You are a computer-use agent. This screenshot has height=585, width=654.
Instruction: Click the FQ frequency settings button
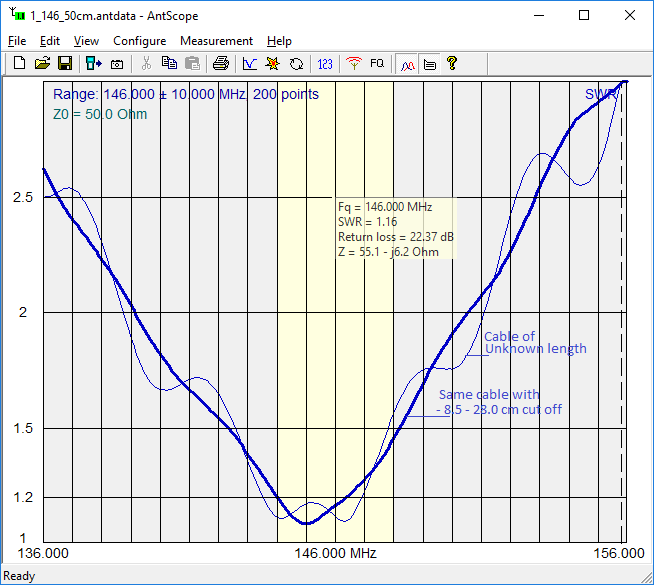377,63
